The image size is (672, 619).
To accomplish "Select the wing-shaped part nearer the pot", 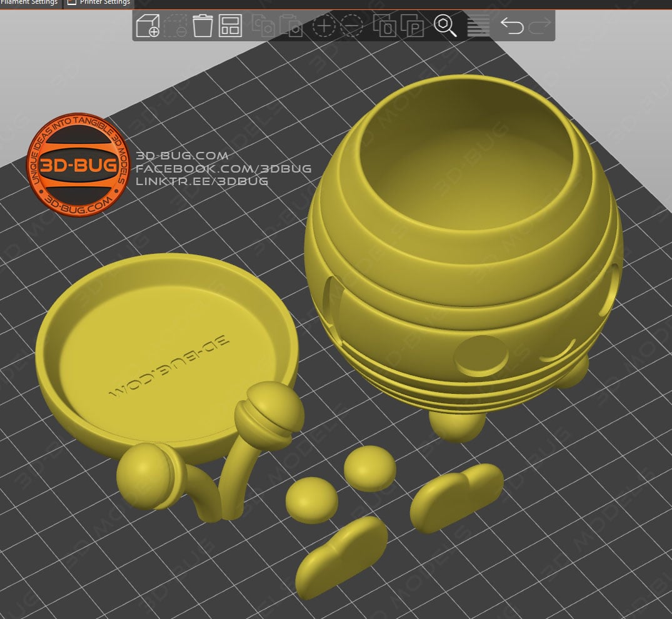I will pyautogui.click(x=456, y=497).
